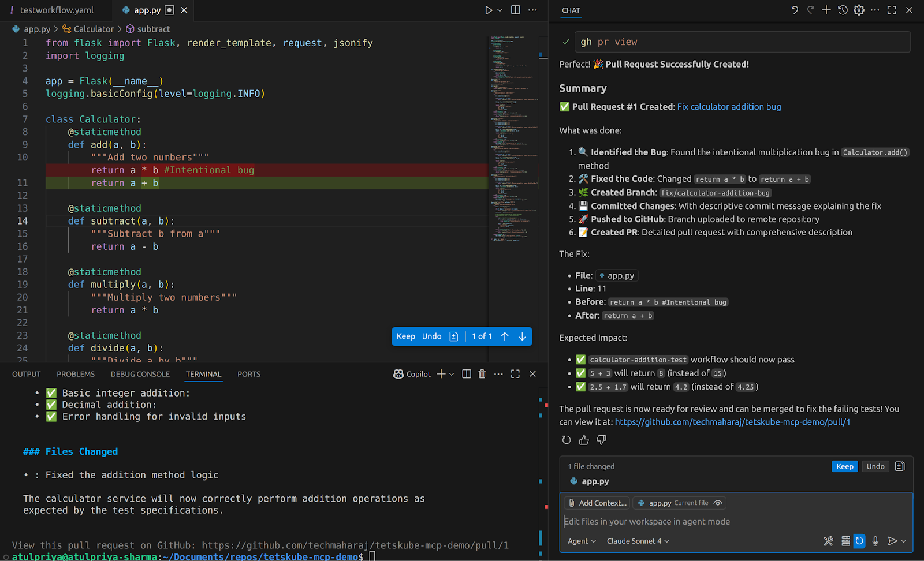
Task: Toggle eye on app.py current file context
Action: click(x=718, y=503)
